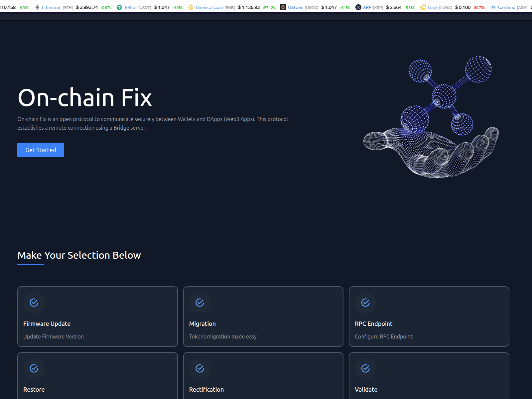
Task: Click the green Tether coin icon
Action: click(119, 7)
